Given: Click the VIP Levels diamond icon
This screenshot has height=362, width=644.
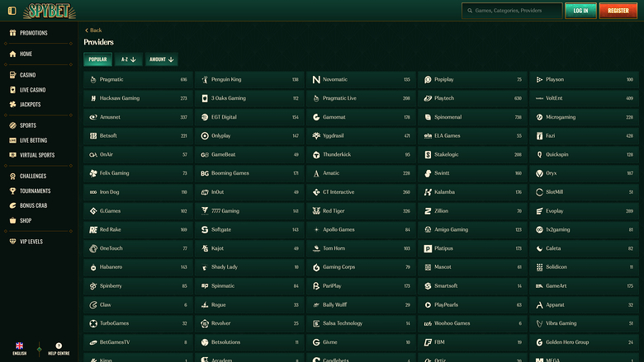Looking at the screenshot, I should pyautogui.click(x=12, y=242).
